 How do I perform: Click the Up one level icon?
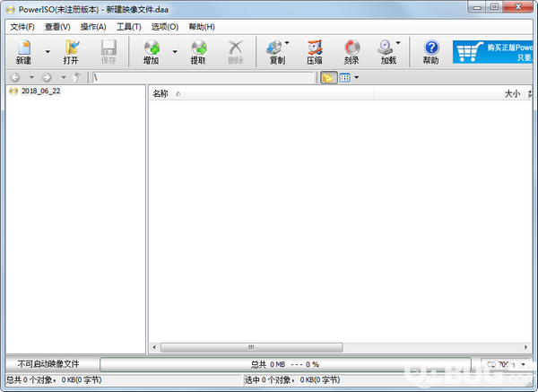[77, 77]
